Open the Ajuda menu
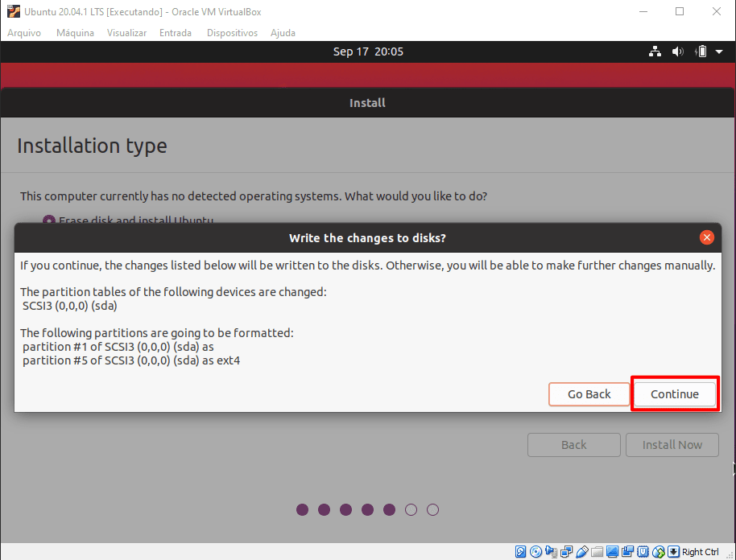736x560 pixels. [283, 33]
